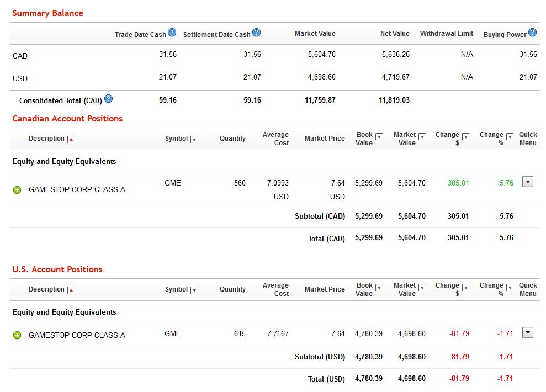The width and height of the screenshot is (546, 392).
Task: Sort Canadian positions by Market Value
Action: pos(422,136)
